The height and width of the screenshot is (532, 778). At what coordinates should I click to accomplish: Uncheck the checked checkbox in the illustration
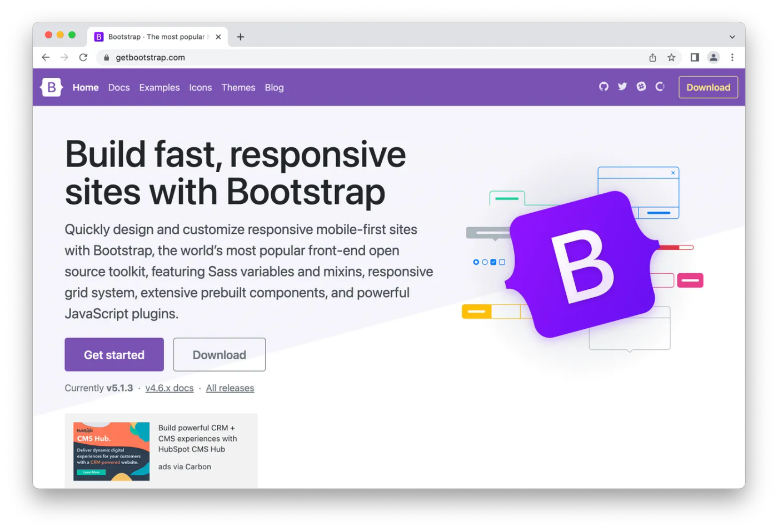click(x=493, y=262)
